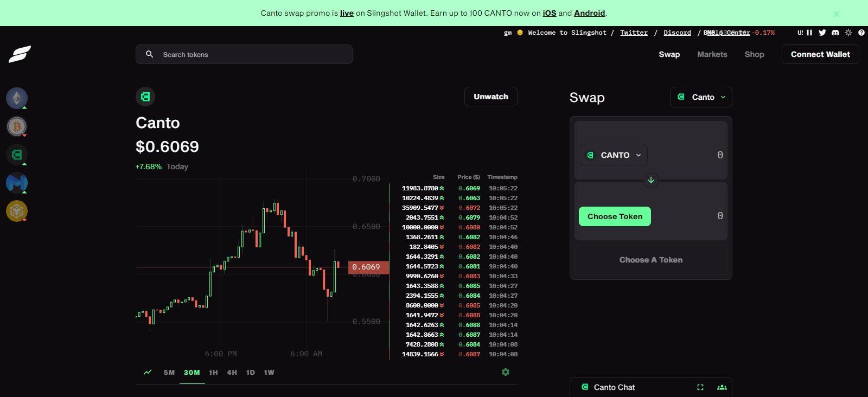Screen dimensions: 868x397
Task: Expand Canto Chat to fullscreen
Action: click(700, 387)
